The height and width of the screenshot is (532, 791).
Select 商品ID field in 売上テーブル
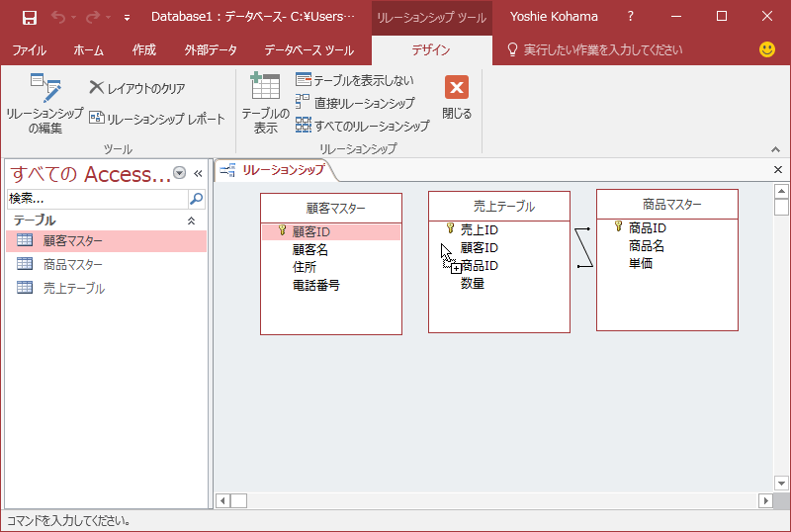tap(480, 265)
